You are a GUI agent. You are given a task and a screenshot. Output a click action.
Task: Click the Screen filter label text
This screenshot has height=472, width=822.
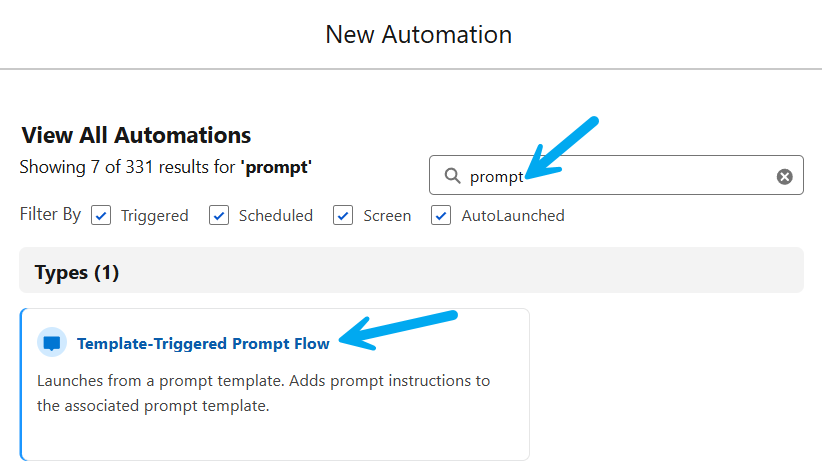387,215
